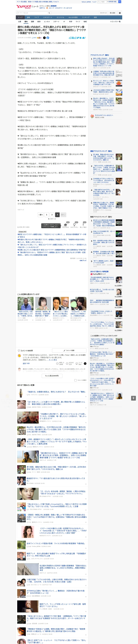Image resolution: width=138 pixels, height=644 pixels.
Task: Share the article on X
Action: [44, 38]
